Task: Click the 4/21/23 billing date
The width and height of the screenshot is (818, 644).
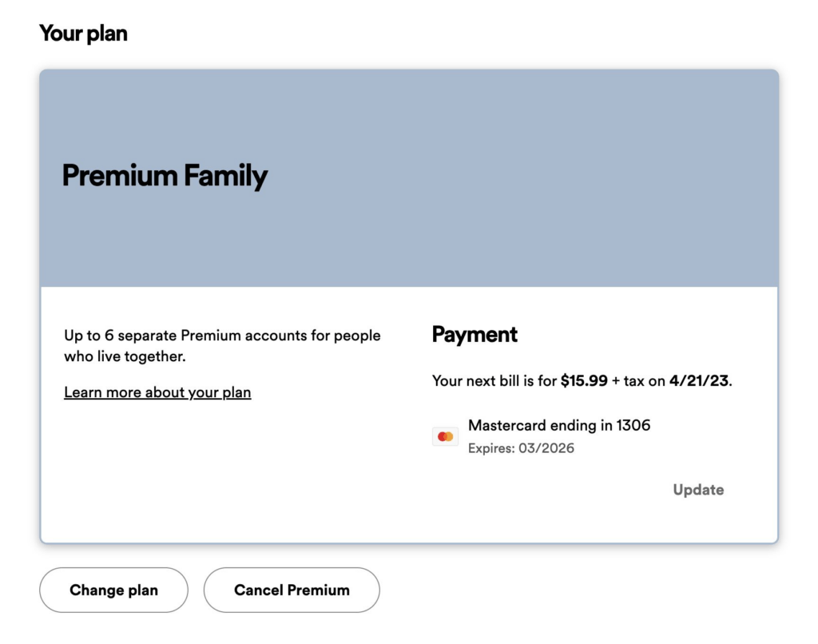Action: pyautogui.click(x=698, y=380)
